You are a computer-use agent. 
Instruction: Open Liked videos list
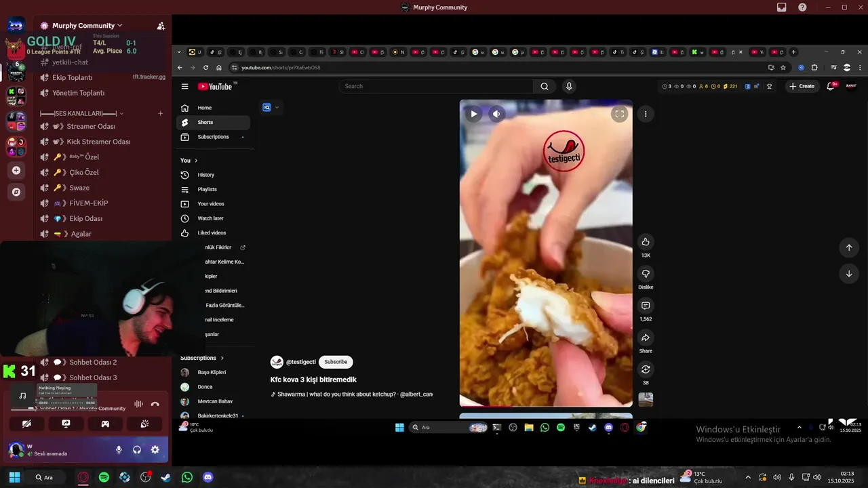tap(212, 232)
